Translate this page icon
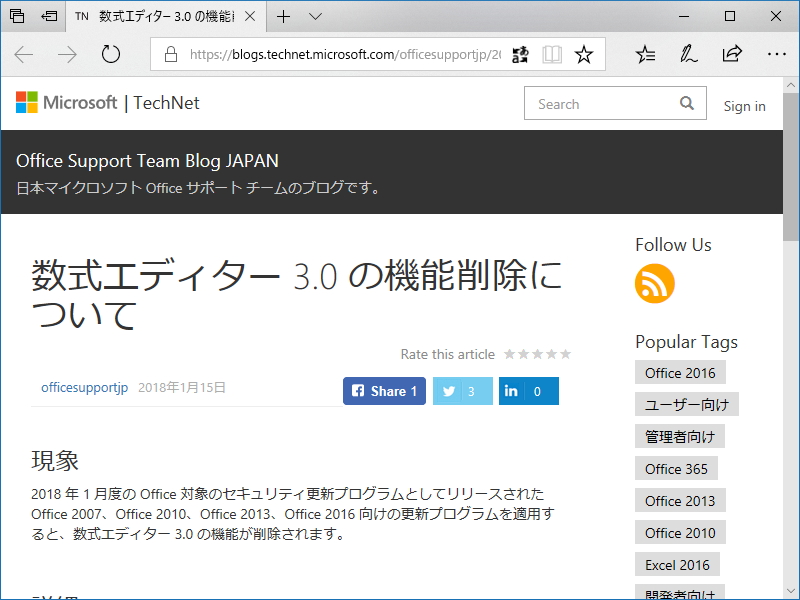The image size is (800, 600). click(x=520, y=54)
